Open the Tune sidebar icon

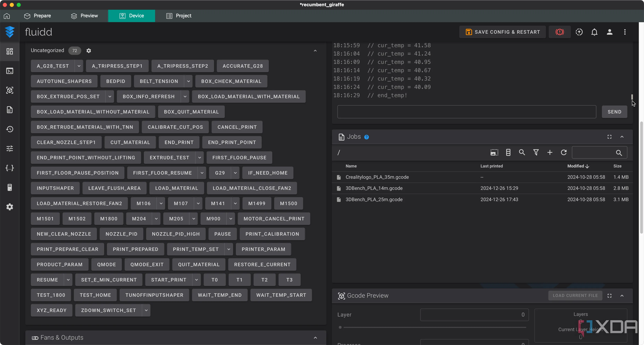(10, 149)
